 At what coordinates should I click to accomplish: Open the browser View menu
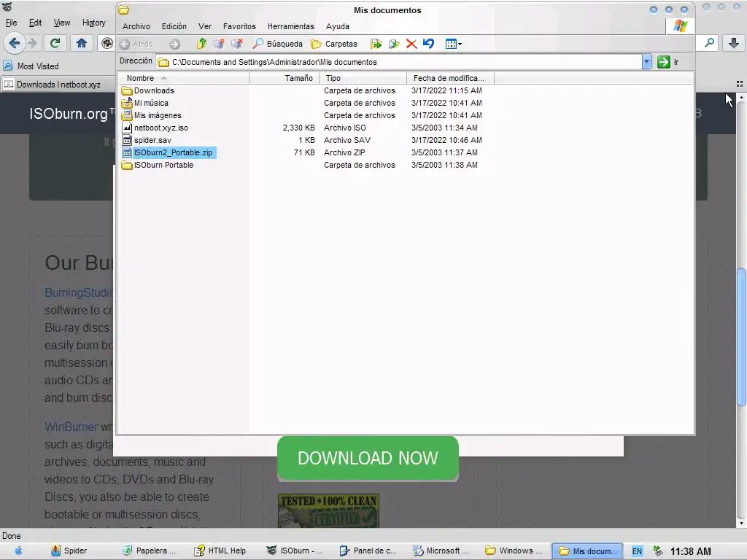pyautogui.click(x=61, y=23)
